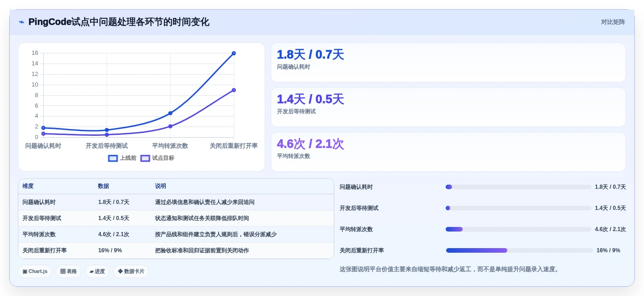Select the 平均转派次数 table row label

click(39, 234)
